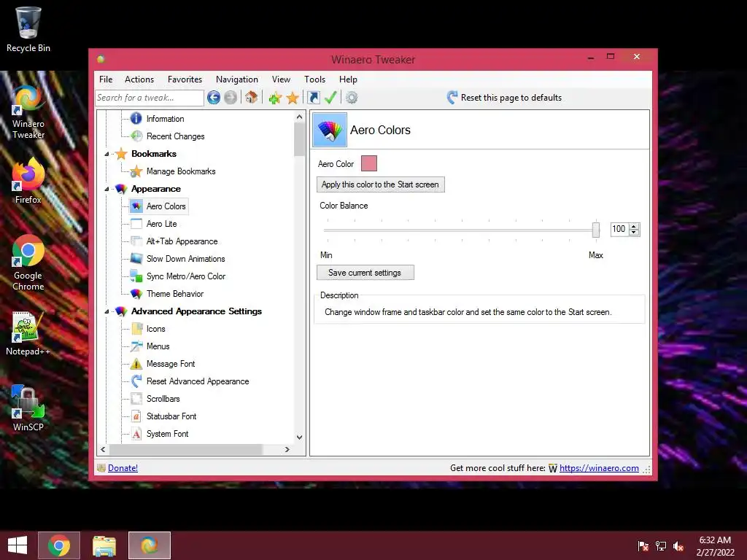Click the blue Back navigation arrow
Image resolution: width=747 pixels, height=560 pixels.
click(214, 98)
